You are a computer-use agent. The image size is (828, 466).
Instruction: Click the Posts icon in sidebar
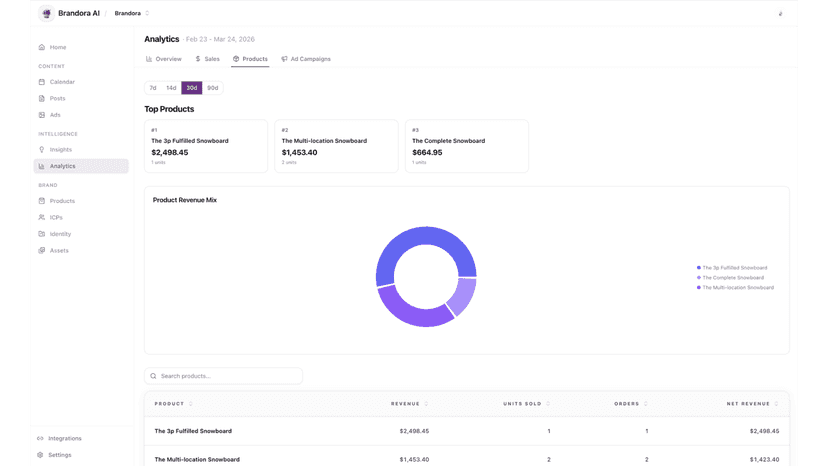click(42, 98)
